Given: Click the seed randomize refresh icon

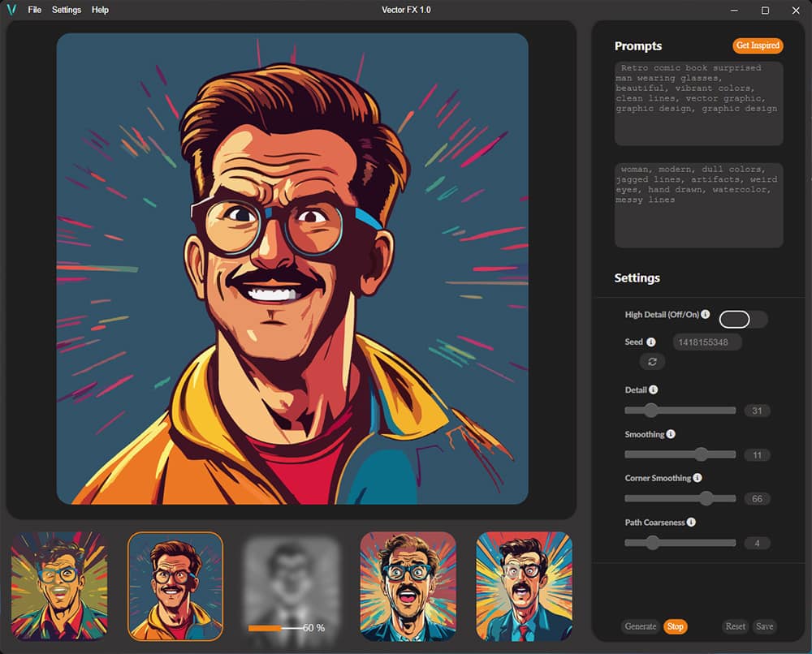Looking at the screenshot, I should tap(651, 362).
